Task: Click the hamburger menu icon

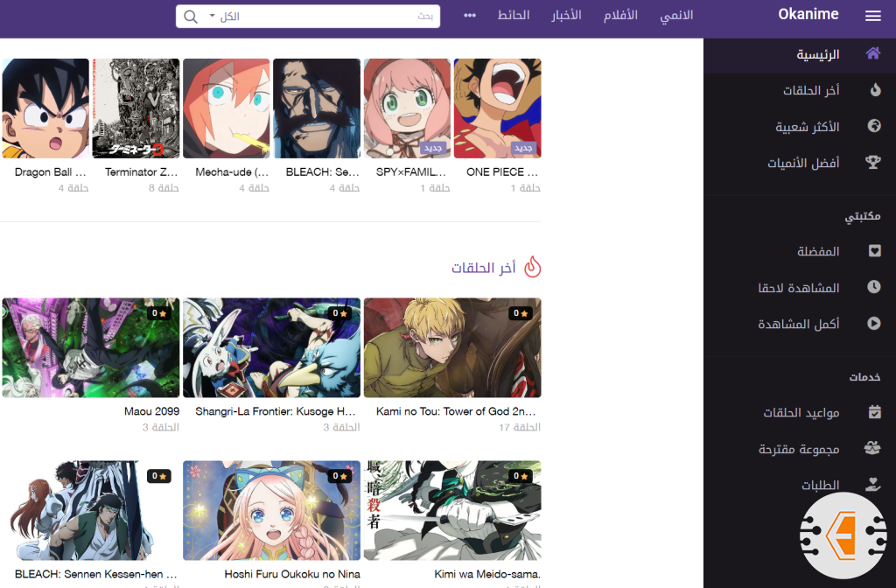Action: pos(872,16)
